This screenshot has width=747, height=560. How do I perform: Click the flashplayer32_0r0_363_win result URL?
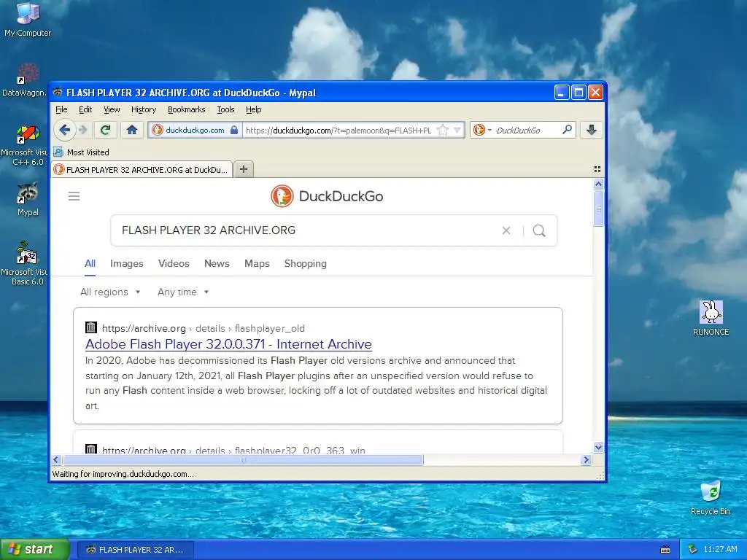(233, 449)
